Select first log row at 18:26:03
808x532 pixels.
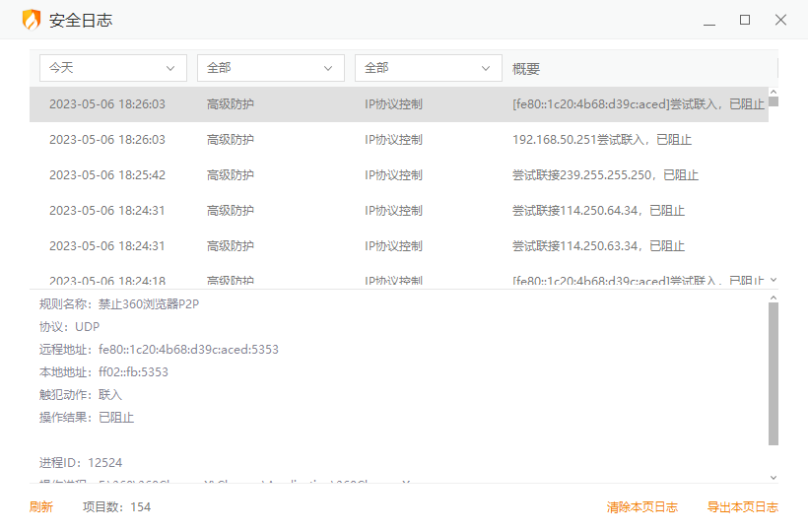(107, 104)
